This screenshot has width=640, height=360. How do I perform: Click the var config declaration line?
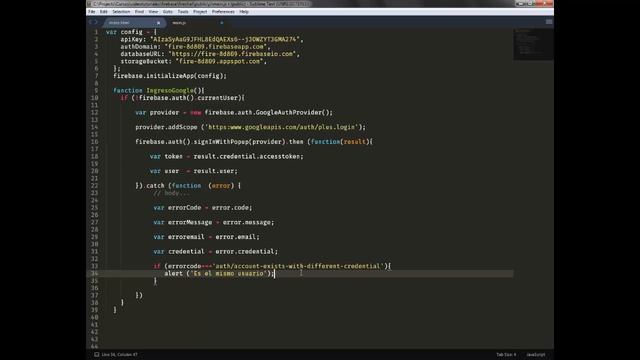point(131,32)
